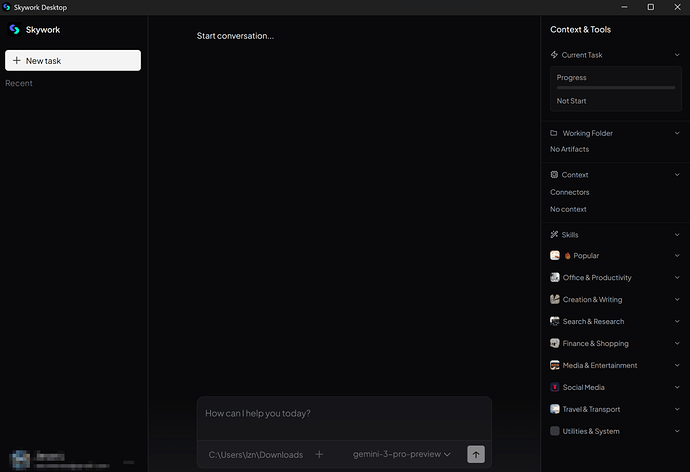The width and height of the screenshot is (690, 472).
Task: Click the Popular skills category icon
Action: (555, 256)
